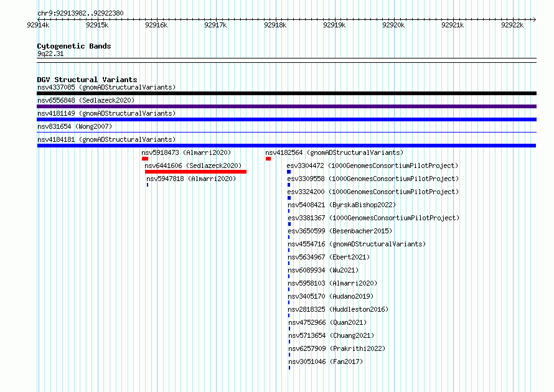Open nsv4181149 (gnomADStructuralVariants) label

106,113
